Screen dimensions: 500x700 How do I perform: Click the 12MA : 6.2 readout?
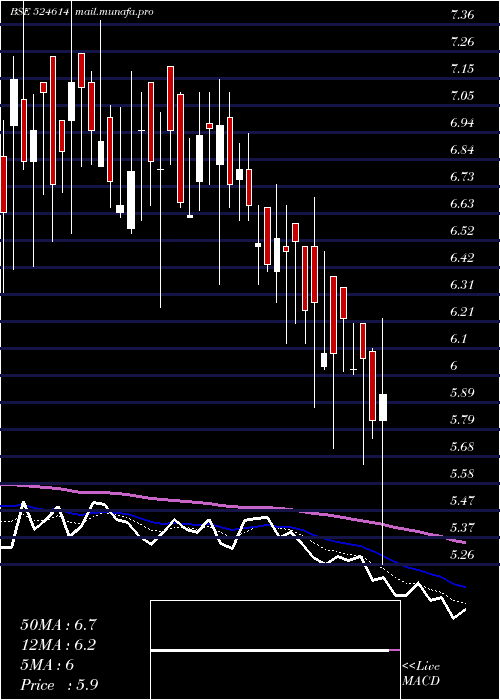(x=58, y=645)
